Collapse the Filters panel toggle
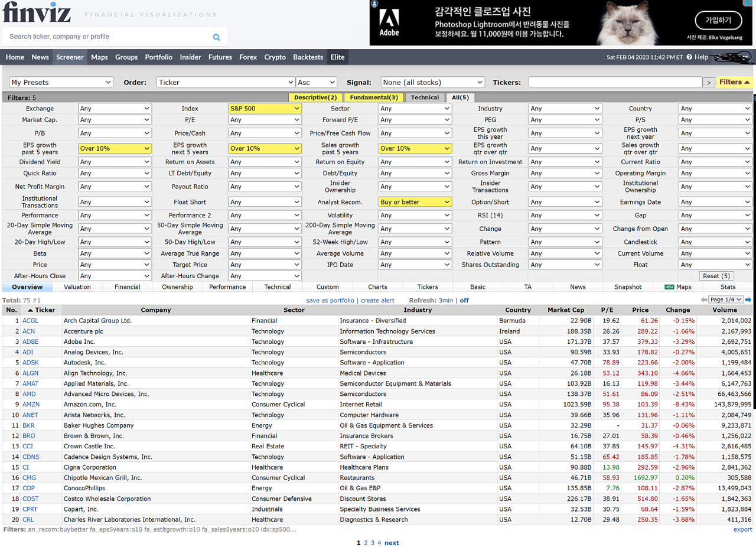Viewport: 756px width, 547px height. click(x=735, y=82)
